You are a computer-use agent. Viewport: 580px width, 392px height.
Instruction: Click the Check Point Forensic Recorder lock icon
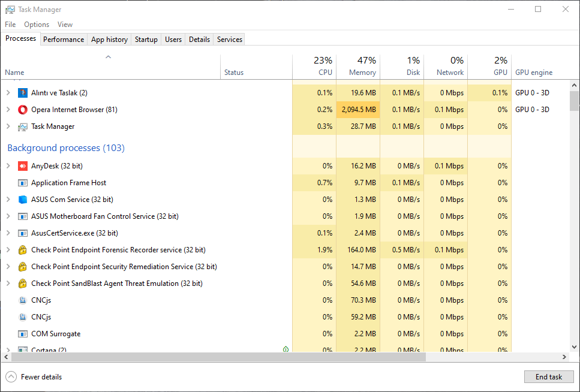(23, 250)
